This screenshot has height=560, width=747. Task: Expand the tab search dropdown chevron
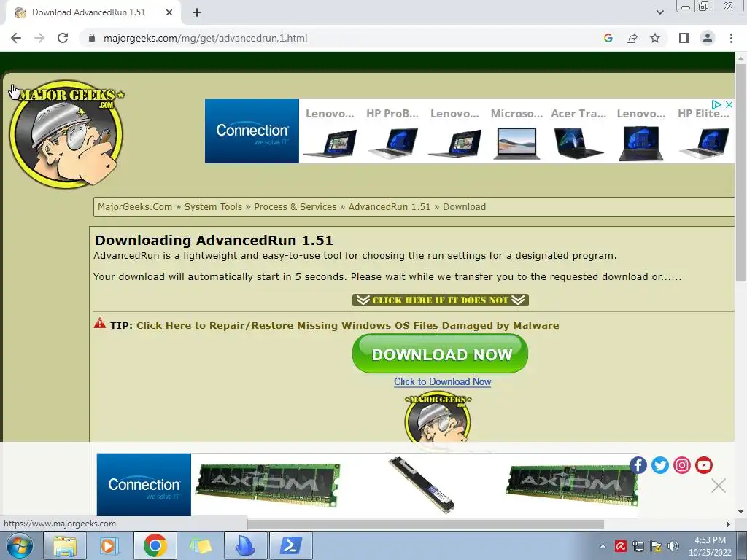coord(659,12)
